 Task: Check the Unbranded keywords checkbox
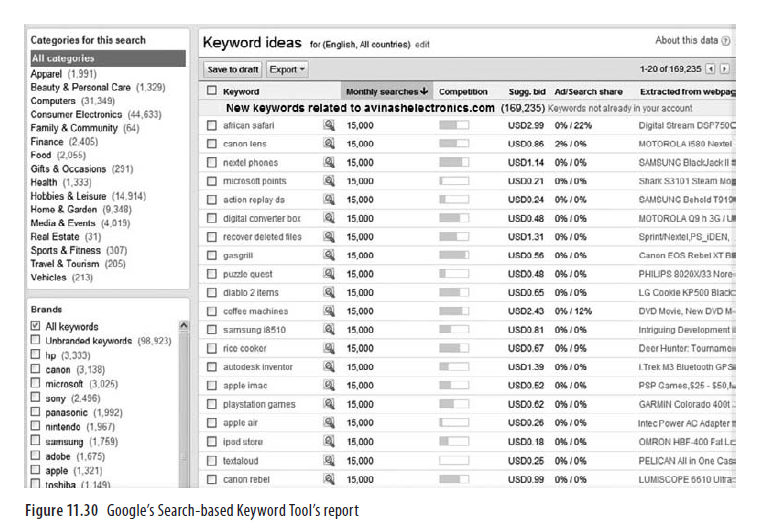coord(35,340)
